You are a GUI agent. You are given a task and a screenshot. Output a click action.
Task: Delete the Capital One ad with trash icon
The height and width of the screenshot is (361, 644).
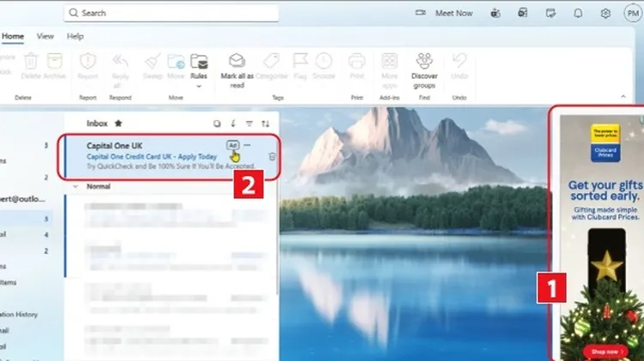tap(272, 156)
